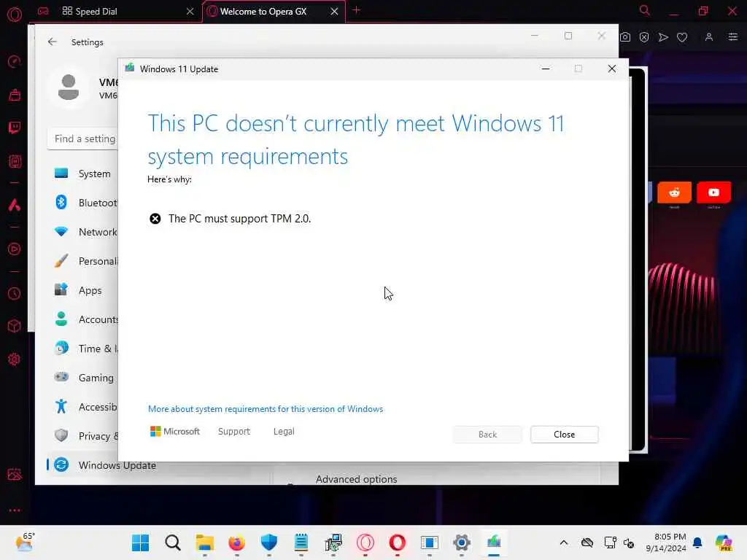Open Opera GX settings gear in sidebar

15,359
